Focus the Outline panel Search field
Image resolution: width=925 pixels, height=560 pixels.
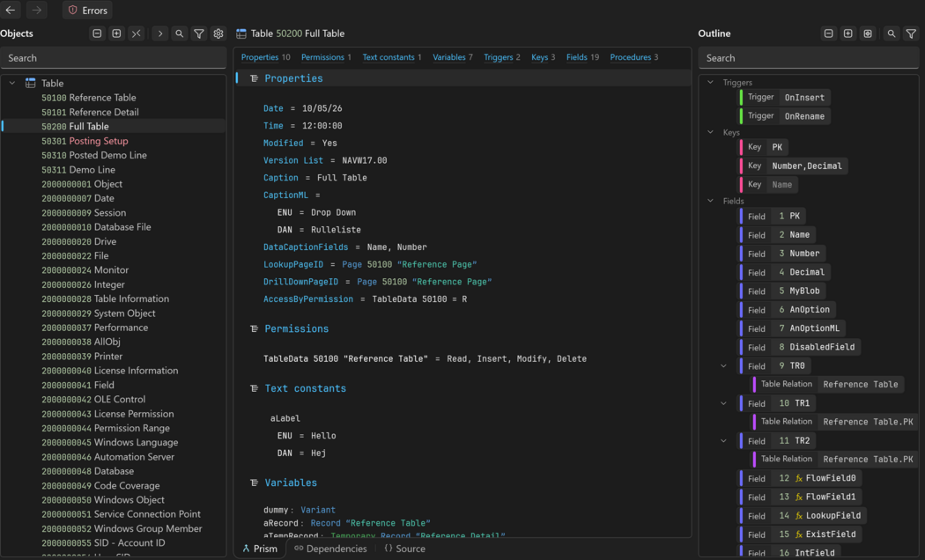click(808, 58)
